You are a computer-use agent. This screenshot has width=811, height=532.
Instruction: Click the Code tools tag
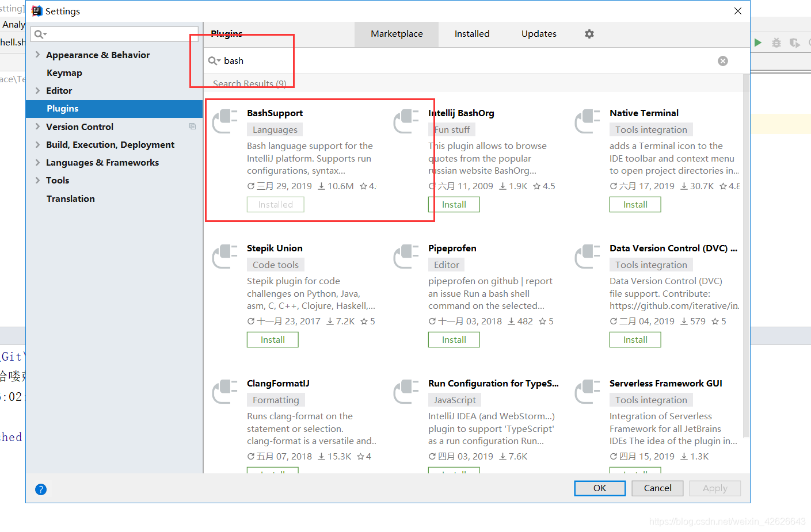point(276,265)
